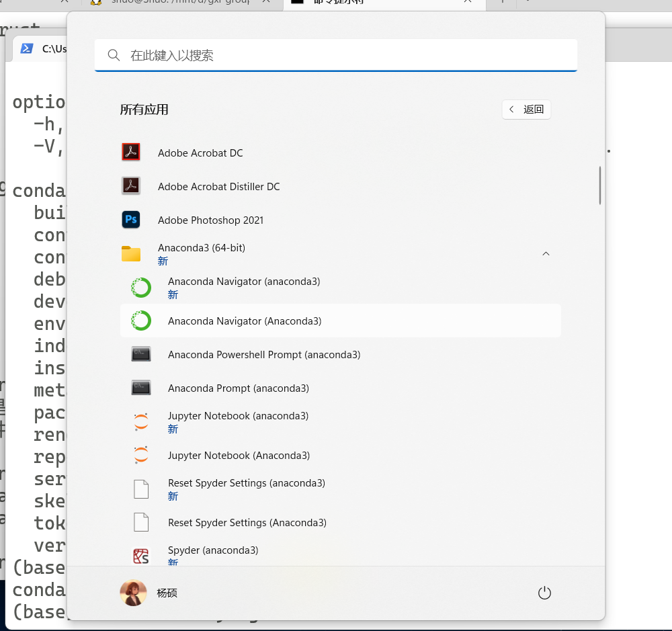Screen dimensions: 672x631
Task: Click the search magnifier icon
Action: point(114,55)
